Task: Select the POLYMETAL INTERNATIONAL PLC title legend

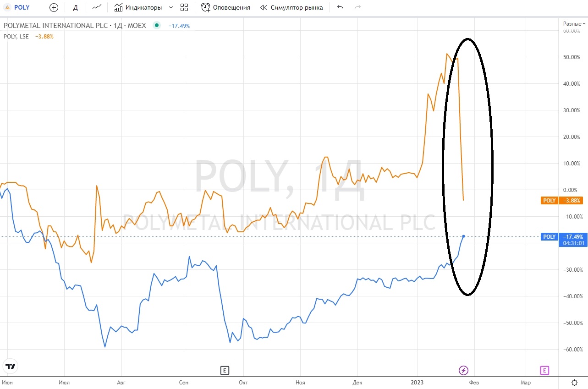Action: coord(75,26)
